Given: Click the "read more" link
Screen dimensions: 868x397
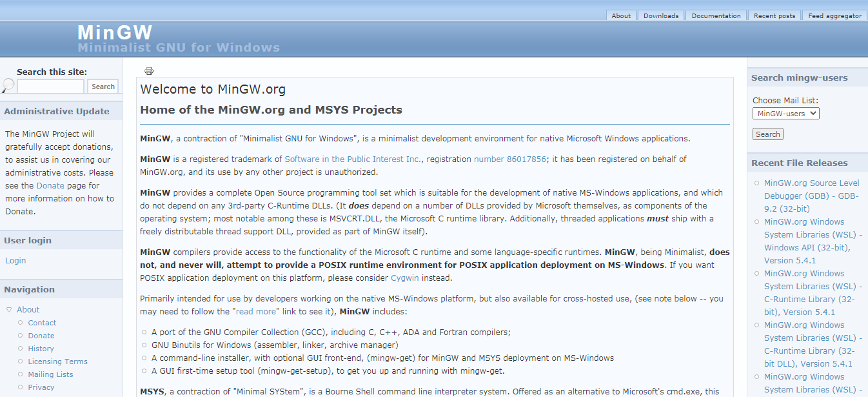Looking at the screenshot, I should coord(257,312).
